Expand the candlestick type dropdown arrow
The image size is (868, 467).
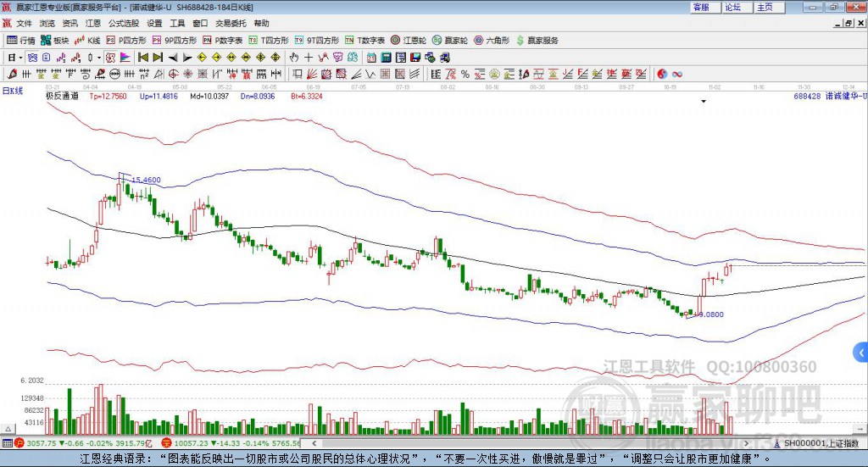pyautogui.click(x=99, y=58)
